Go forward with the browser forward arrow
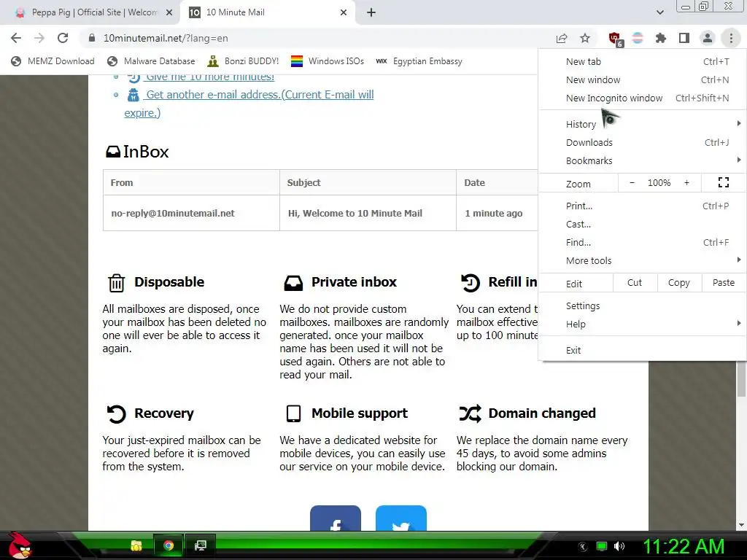The width and height of the screenshot is (747, 560). point(39,38)
